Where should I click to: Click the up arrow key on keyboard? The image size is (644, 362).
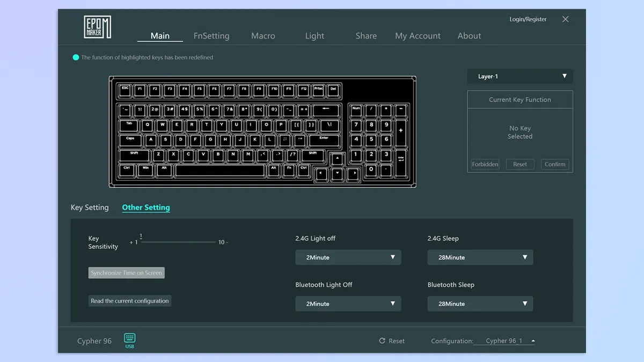(x=337, y=159)
